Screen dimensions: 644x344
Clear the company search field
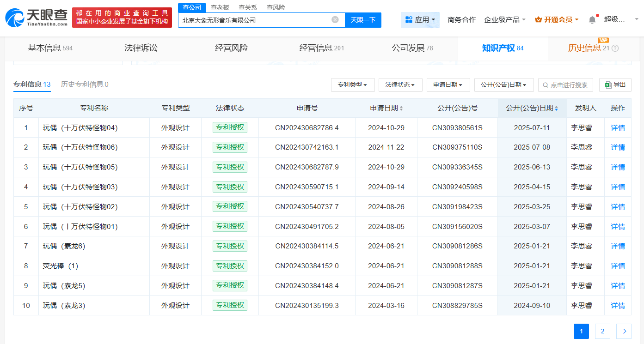(335, 20)
